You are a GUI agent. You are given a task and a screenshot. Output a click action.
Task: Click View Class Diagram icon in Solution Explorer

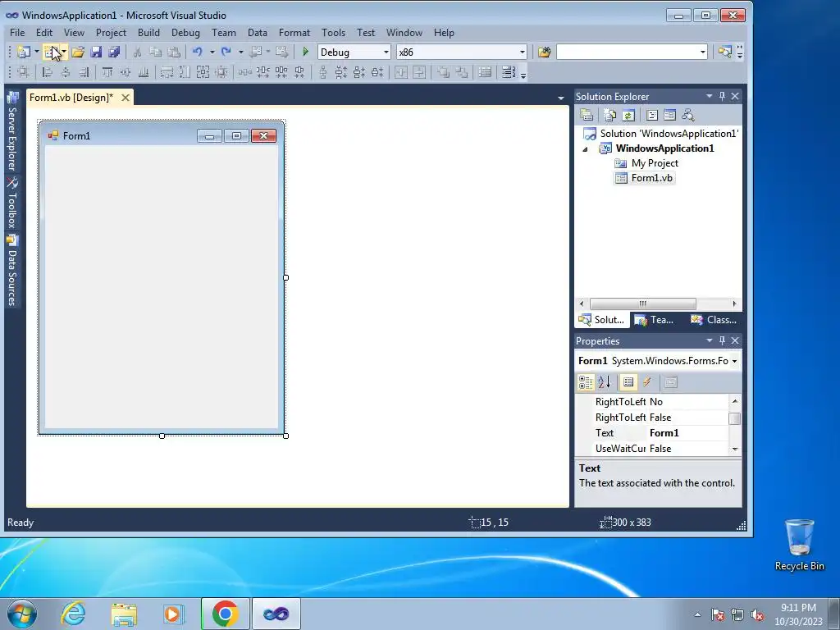[x=688, y=115]
